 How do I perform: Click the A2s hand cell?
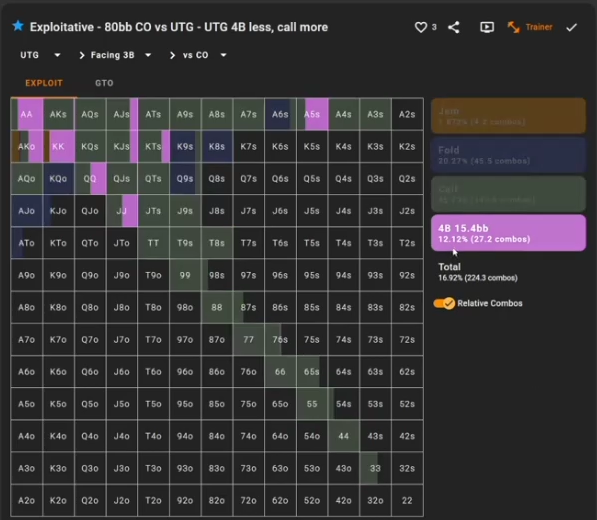[x=407, y=114]
